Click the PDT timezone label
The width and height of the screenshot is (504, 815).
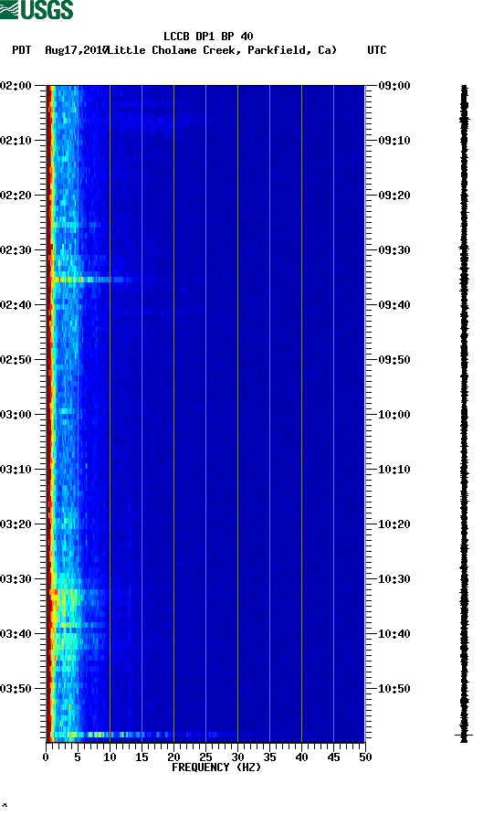[21, 50]
